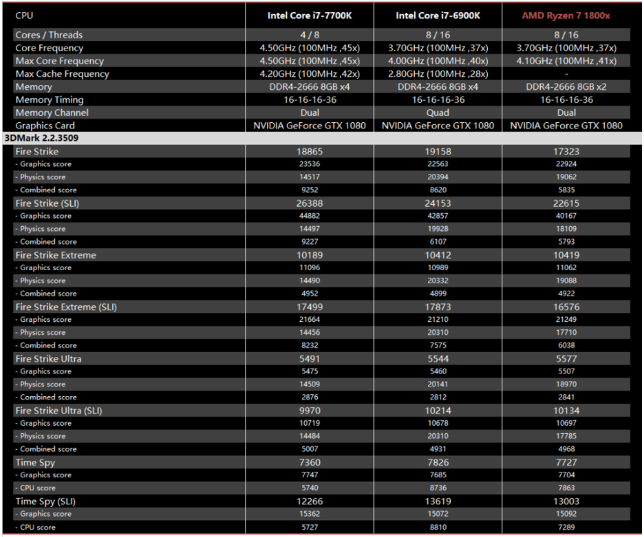Viewport: 644px width, 537px height.
Task: Select the CPU score 5727
Action: click(310, 527)
